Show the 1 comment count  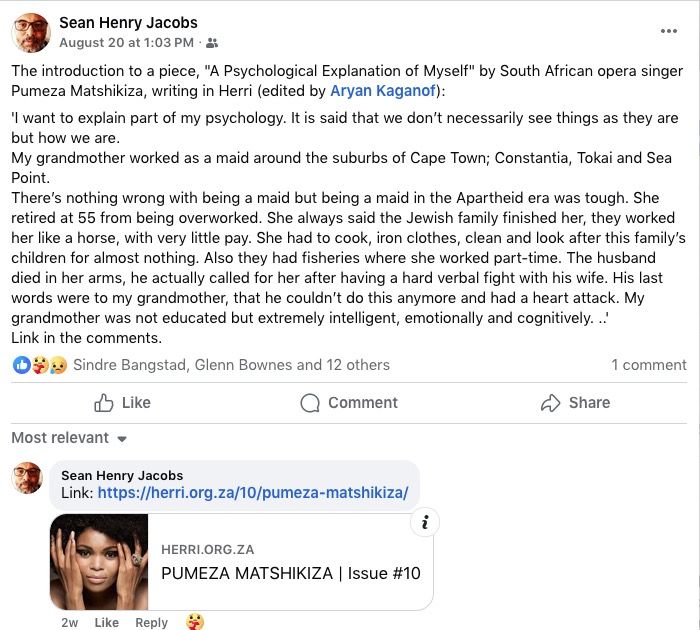[648, 365]
